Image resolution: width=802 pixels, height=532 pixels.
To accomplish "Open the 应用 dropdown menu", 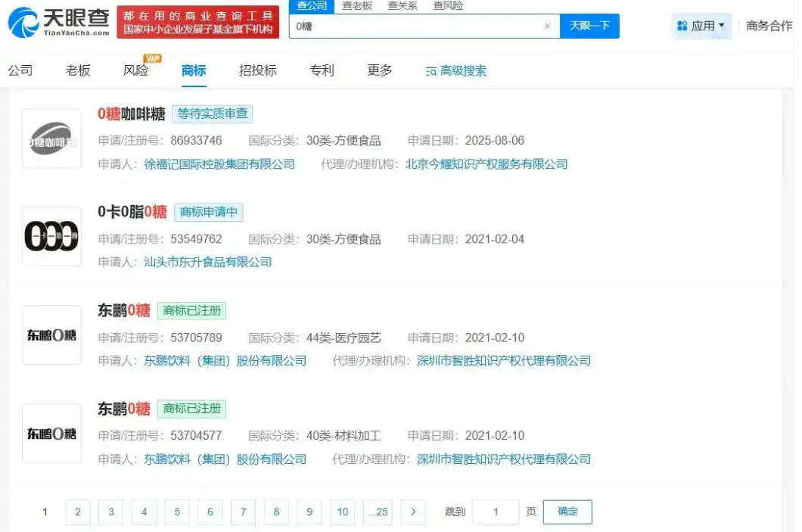I will 701,26.
